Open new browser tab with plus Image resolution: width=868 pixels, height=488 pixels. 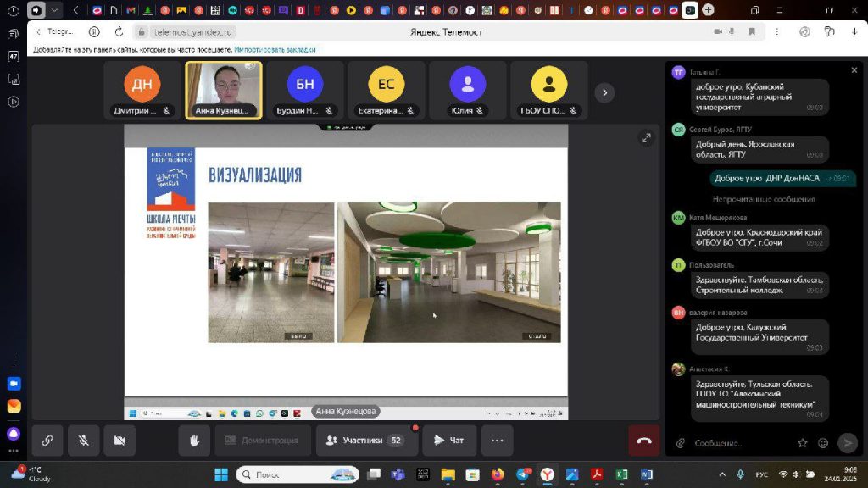[708, 10]
